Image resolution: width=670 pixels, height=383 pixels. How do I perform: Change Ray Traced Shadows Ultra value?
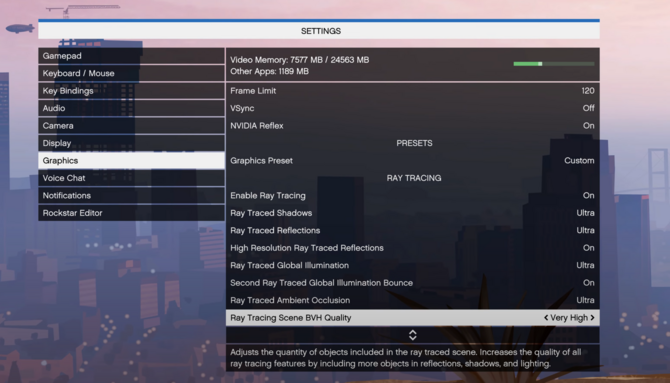pos(585,213)
